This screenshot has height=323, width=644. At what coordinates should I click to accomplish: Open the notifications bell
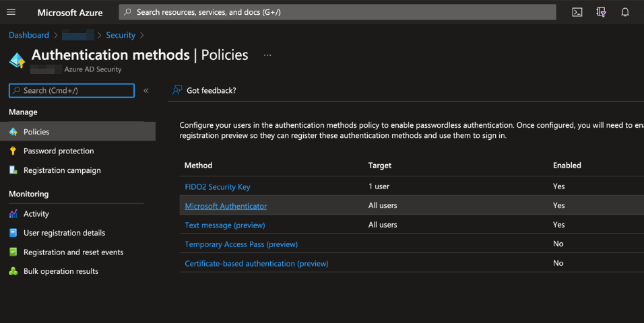click(x=625, y=12)
